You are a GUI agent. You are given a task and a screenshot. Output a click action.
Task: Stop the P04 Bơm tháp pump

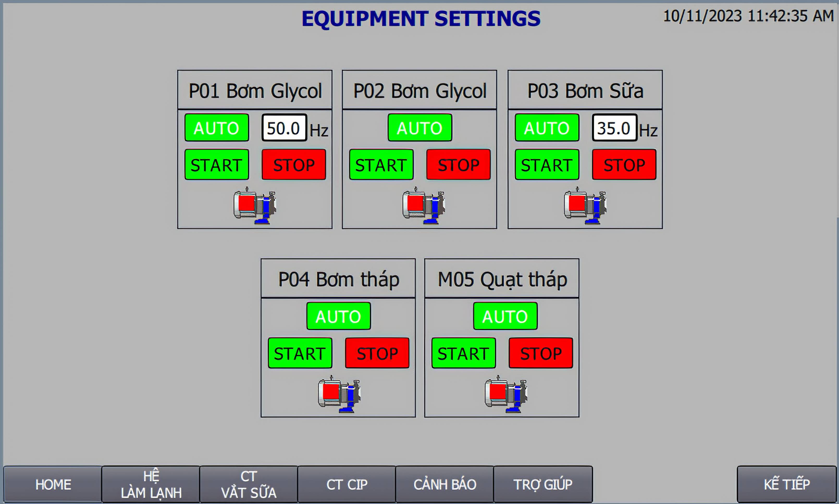[x=377, y=353]
